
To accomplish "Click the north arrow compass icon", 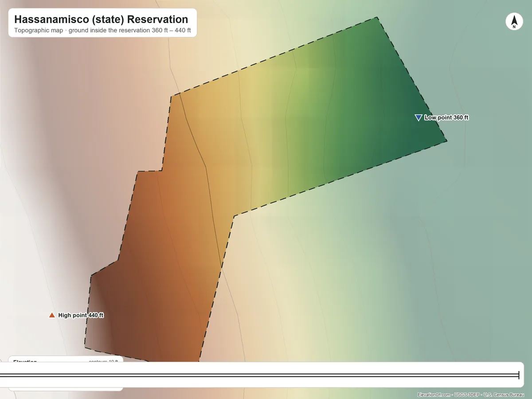I will pos(514,22).
